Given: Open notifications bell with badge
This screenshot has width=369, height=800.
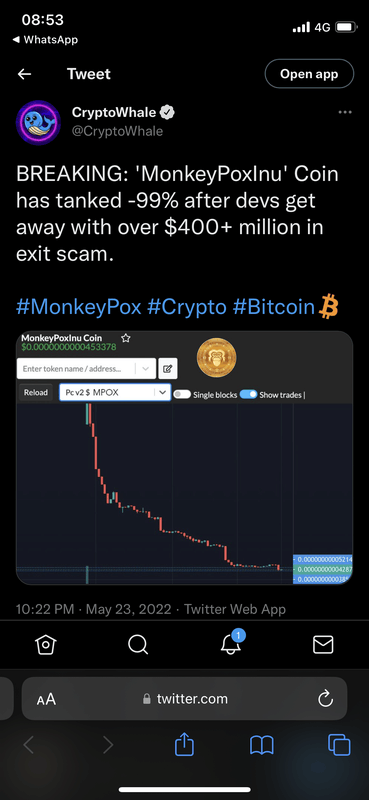Looking at the screenshot, I should (232, 642).
